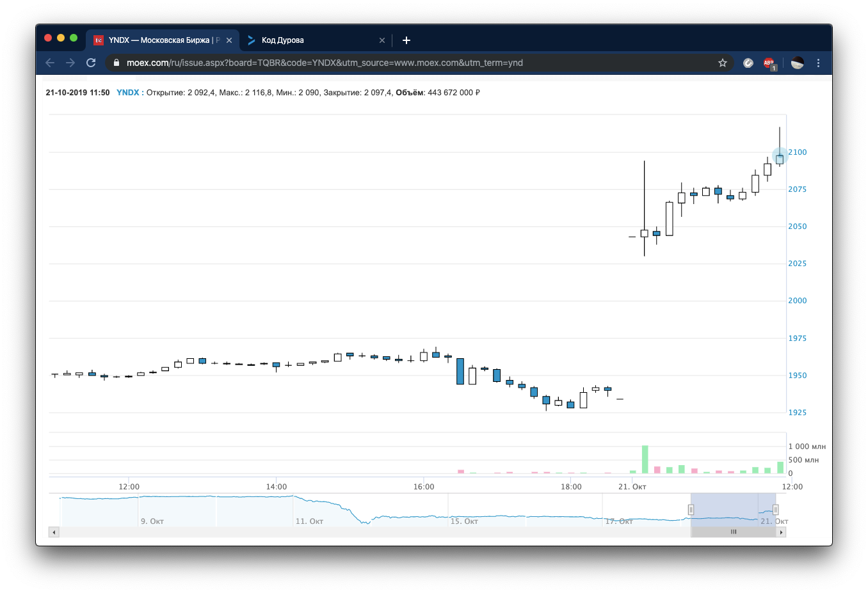This screenshot has width=868, height=593.
Task: Bookmark page with the star icon
Action: point(723,63)
